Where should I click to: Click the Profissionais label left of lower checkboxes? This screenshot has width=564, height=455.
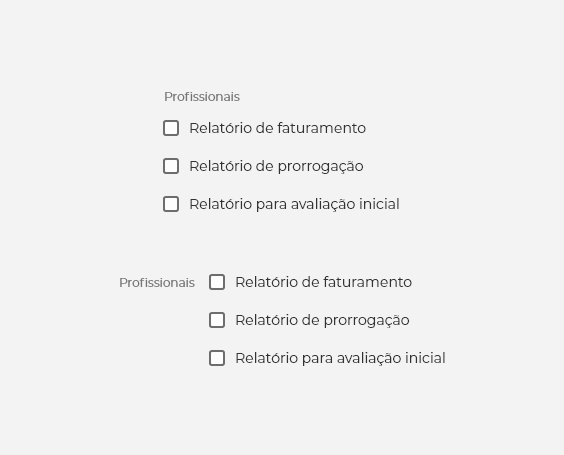(157, 283)
